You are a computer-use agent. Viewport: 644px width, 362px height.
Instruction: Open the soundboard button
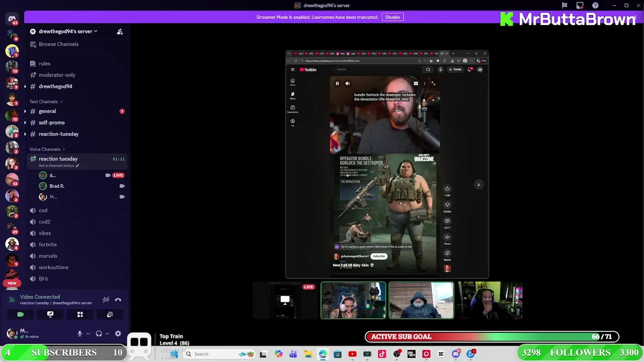[x=110, y=314]
